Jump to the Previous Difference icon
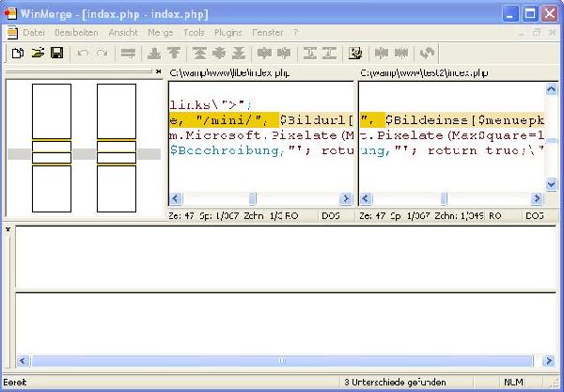Screen dimensions: 564x392 [174, 54]
